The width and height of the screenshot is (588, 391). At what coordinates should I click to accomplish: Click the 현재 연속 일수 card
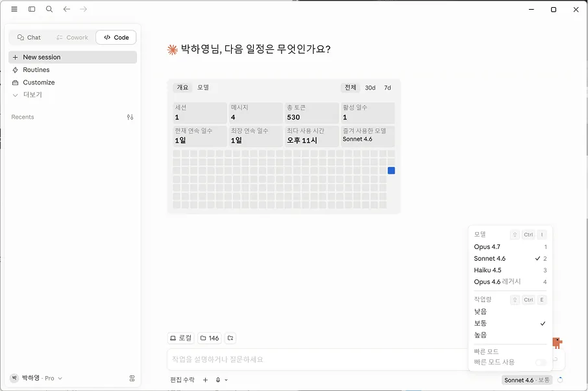point(200,136)
